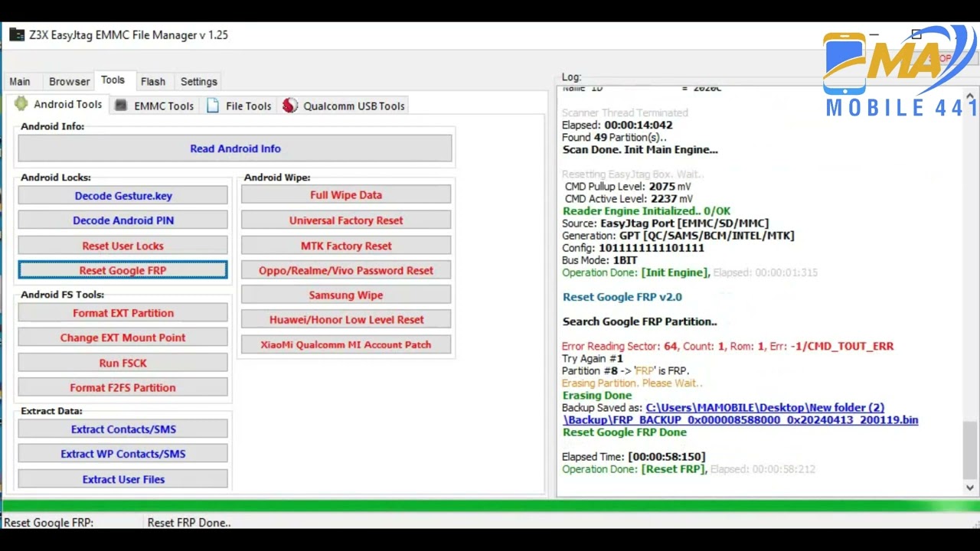This screenshot has height=551, width=980.
Task: Click the Android Tools tab icon
Action: click(x=21, y=105)
